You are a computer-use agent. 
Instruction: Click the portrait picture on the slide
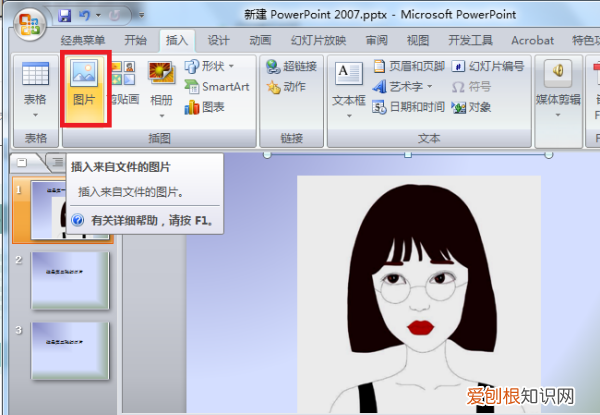[419, 295]
